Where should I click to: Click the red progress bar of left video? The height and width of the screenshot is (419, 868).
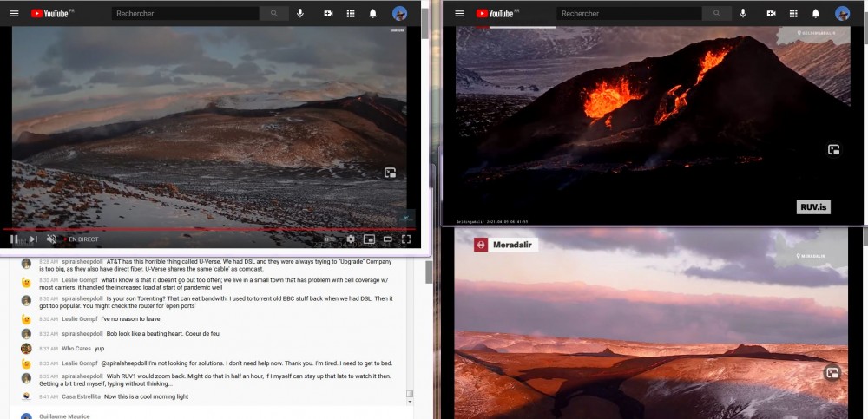(208, 229)
